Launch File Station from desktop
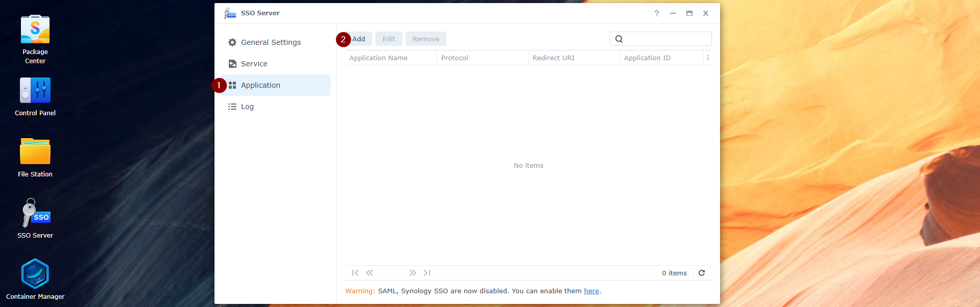The height and width of the screenshot is (307, 980). (35, 152)
